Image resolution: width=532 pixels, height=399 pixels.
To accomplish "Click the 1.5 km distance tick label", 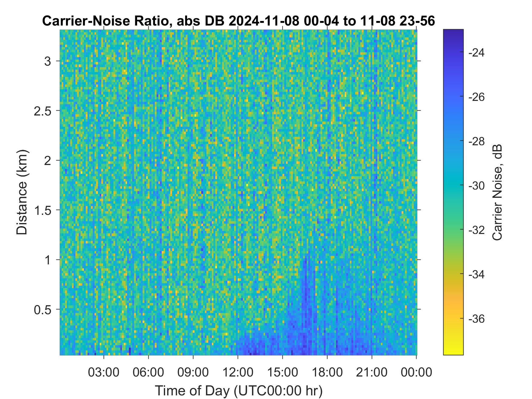I will 43,210.
